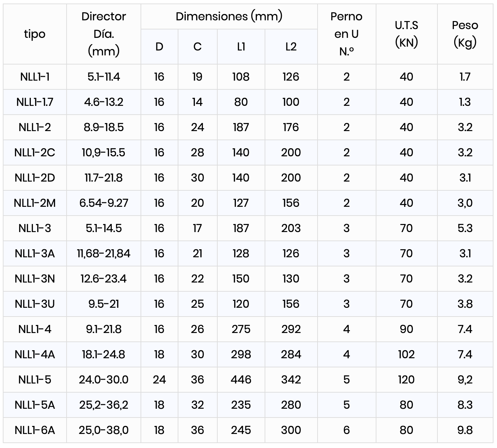Select the weight 9.8 cell
Screen dimensions: 497x448
pyautogui.click(x=465, y=430)
